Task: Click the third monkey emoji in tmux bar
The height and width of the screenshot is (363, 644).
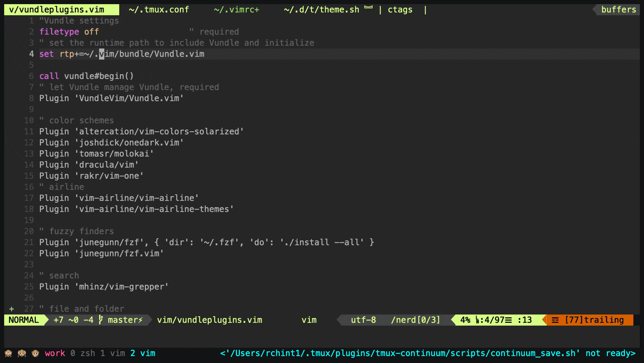Action: (35, 353)
